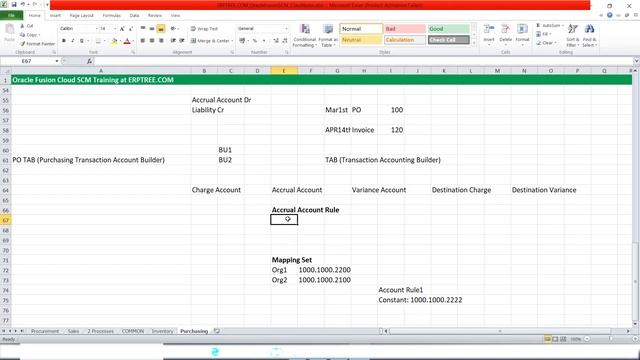
Task: Select Top Align icon
Action: 143,29
